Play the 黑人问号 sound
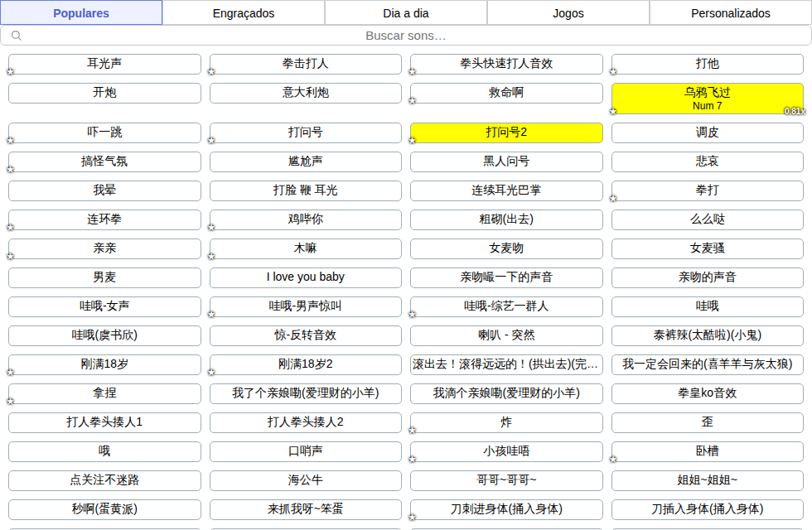This screenshot has width=812, height=530. [506, 161]
